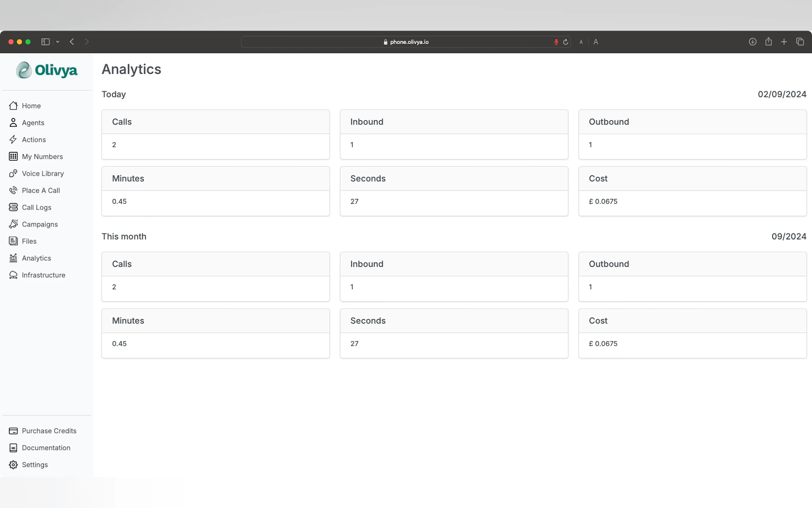
Task: Click the Settings gear icon
Action: point(13,465)
